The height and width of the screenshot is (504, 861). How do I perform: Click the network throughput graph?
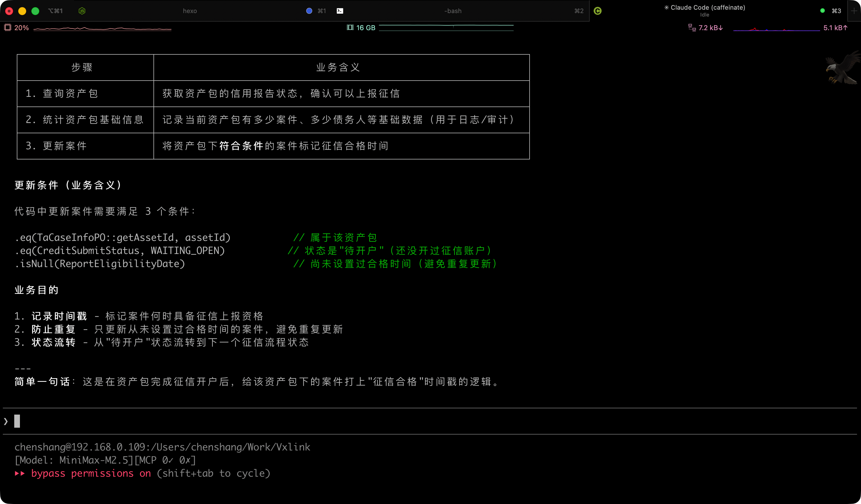point(776,29)
